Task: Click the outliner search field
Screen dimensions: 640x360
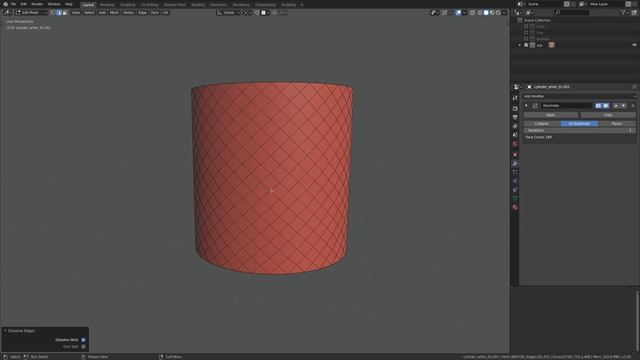Action: coord(571,13)
